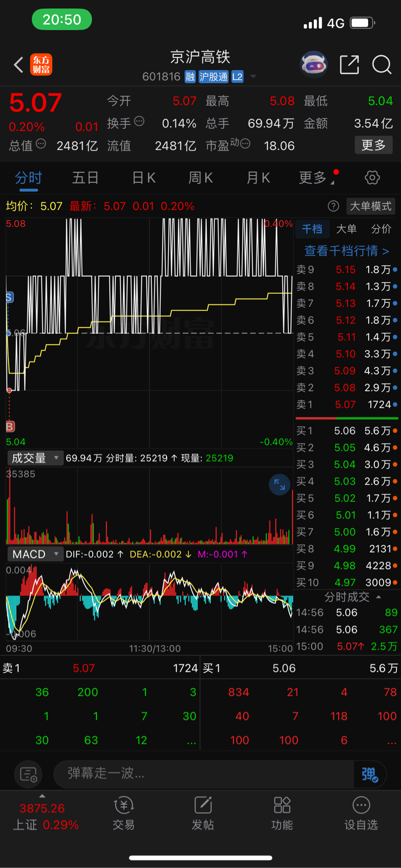Expand the 更多 chart period menu
401x868 pixels.
316,178
